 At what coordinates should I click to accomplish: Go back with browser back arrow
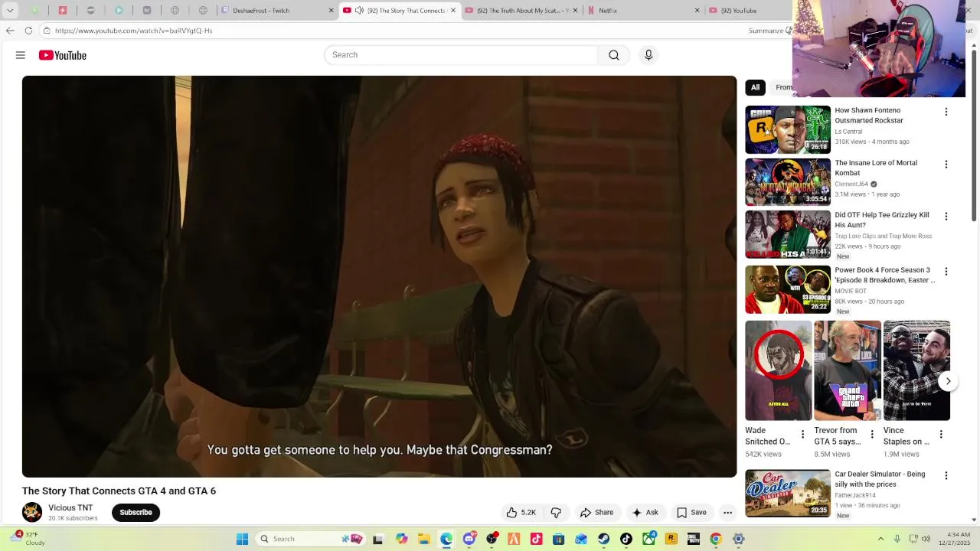[x=10, y=31]
